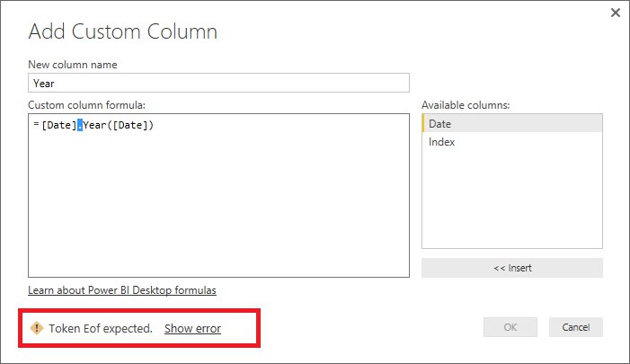Confirm with the OK button
630x364 pixels.
(510, 327)
